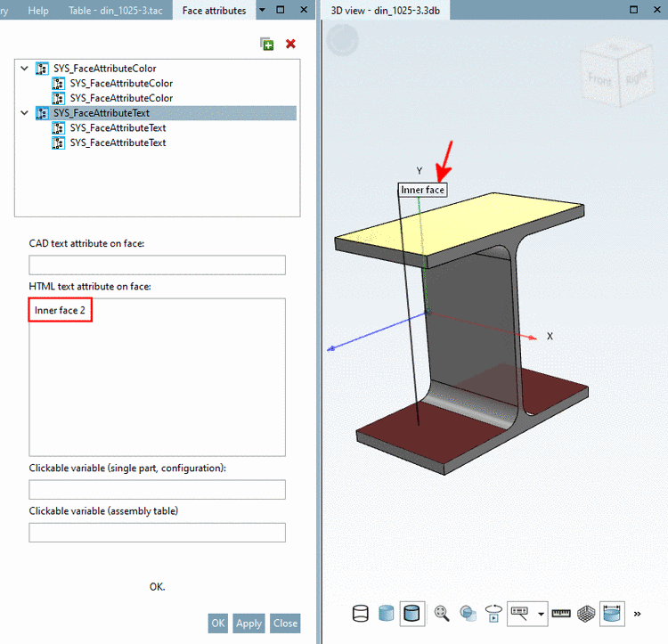Click the OK button
This screenshot has width=668, height=644.
[x=218, y=624]
